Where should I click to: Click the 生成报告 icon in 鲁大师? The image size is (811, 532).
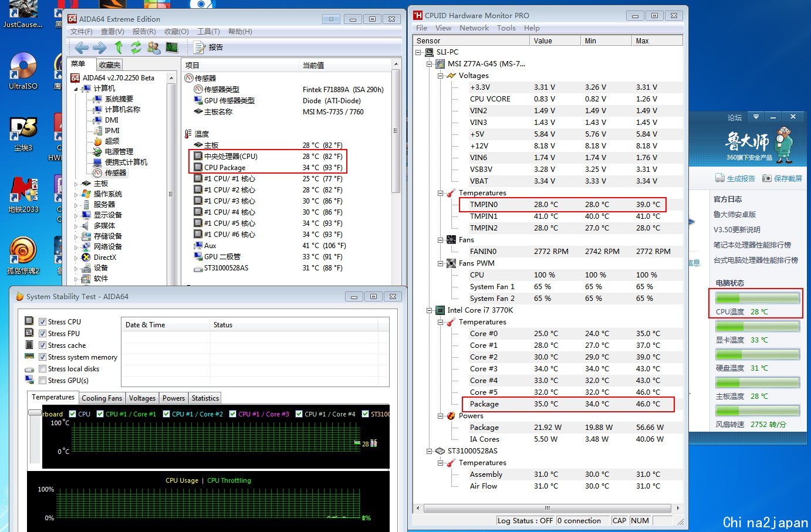click(x=720, y=178)
